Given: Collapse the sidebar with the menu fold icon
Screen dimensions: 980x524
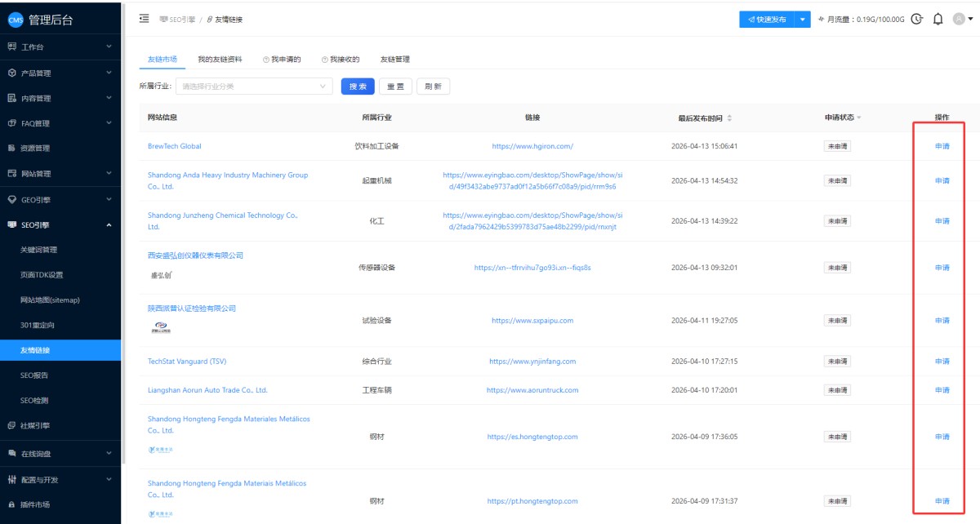Looking at the screenshot, I should pyautogui.click(x=145, y=19).
